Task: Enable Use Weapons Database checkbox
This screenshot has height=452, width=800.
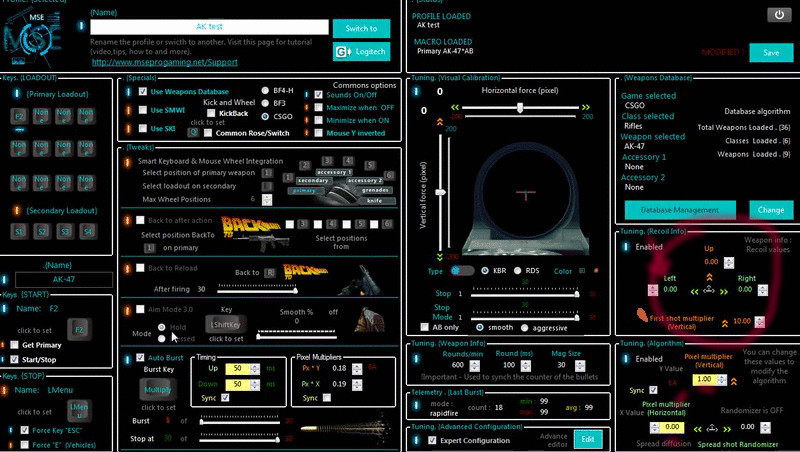Action: coord(143,91)
